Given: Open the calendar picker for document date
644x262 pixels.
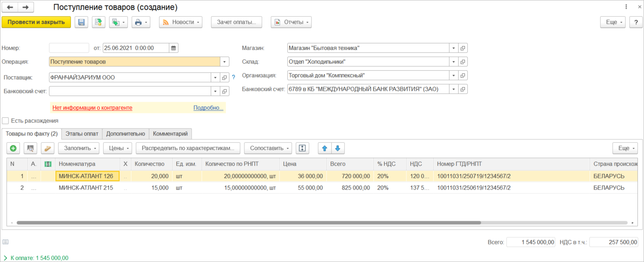Looking at the screenshot, I should [x=174, y=48].
